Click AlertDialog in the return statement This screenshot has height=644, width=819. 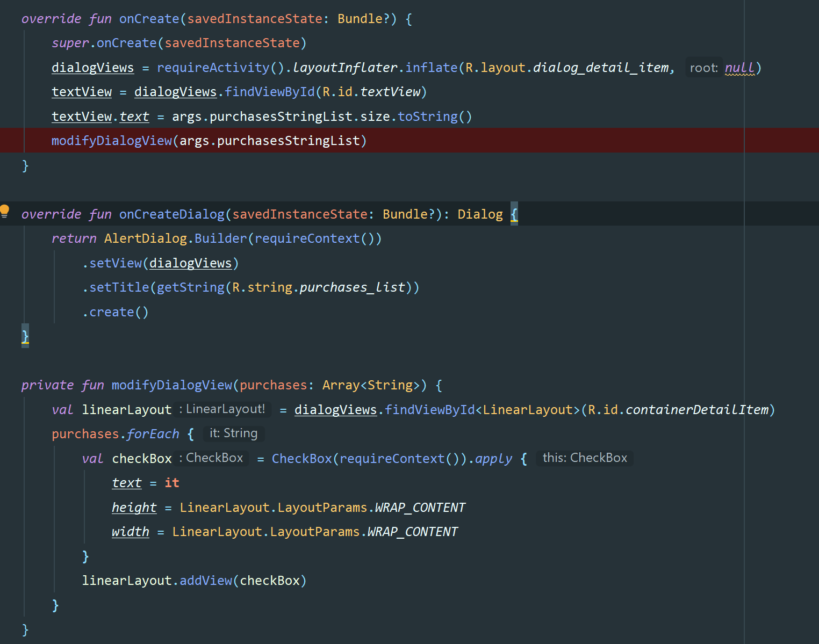click(x=145, y=238)
